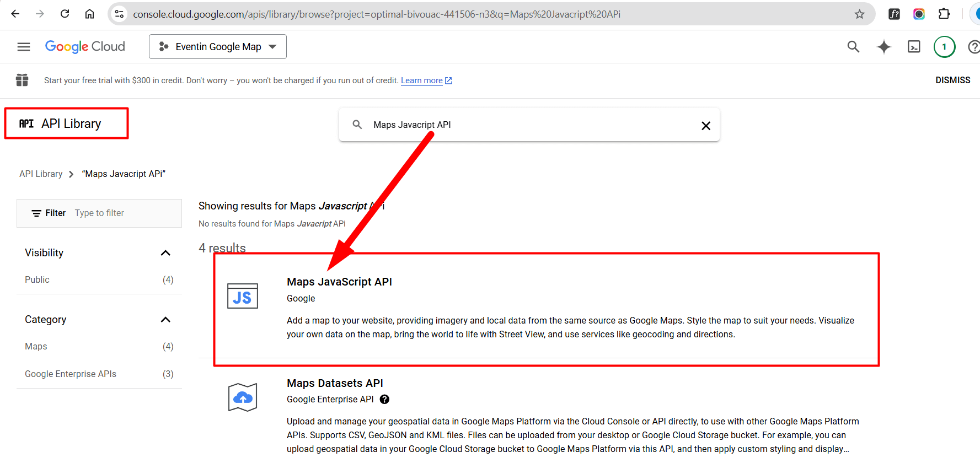This screenshot has width=980, height=463.
Task: Reload the page with the refresh icon
Action: (65, 14)
